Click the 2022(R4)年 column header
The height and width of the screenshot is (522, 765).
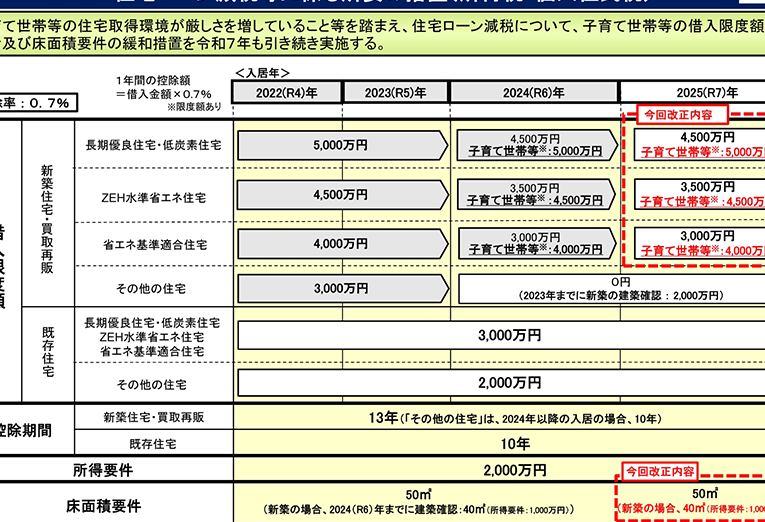[x=287, y=92]
